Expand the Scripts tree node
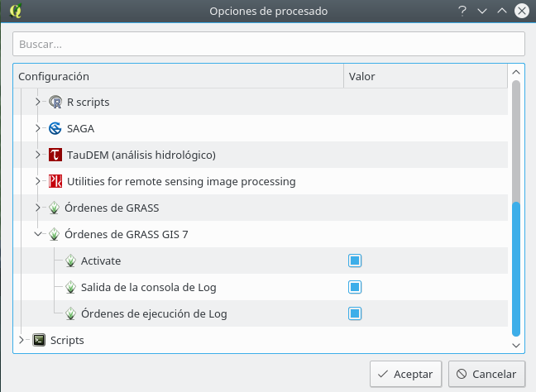Image resolution: width=536 pixels, height=392 pixels. point(22,340)
